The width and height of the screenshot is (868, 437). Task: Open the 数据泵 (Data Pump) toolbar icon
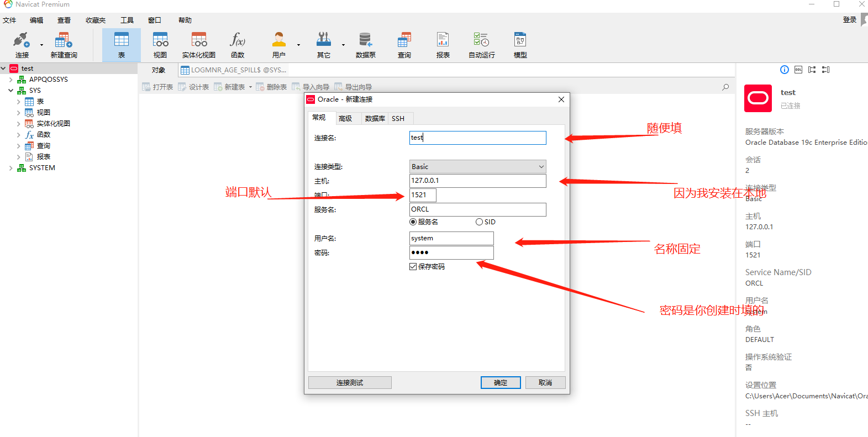point(365,45)
